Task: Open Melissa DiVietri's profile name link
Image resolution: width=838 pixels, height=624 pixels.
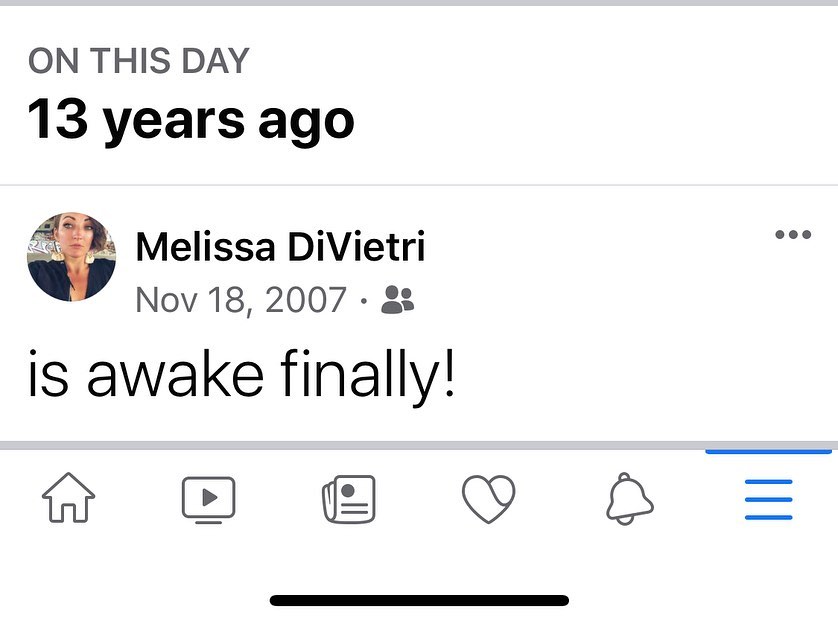Action: [x=280, y=247]
